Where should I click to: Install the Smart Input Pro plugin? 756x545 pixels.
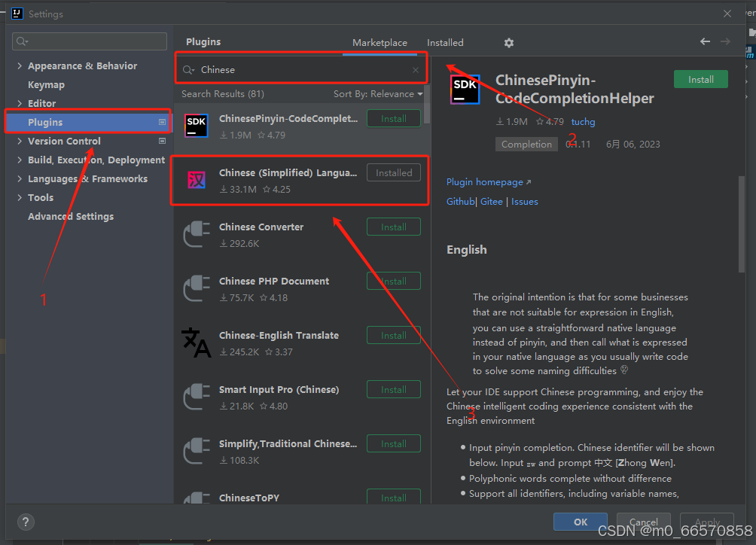[393, 389]
